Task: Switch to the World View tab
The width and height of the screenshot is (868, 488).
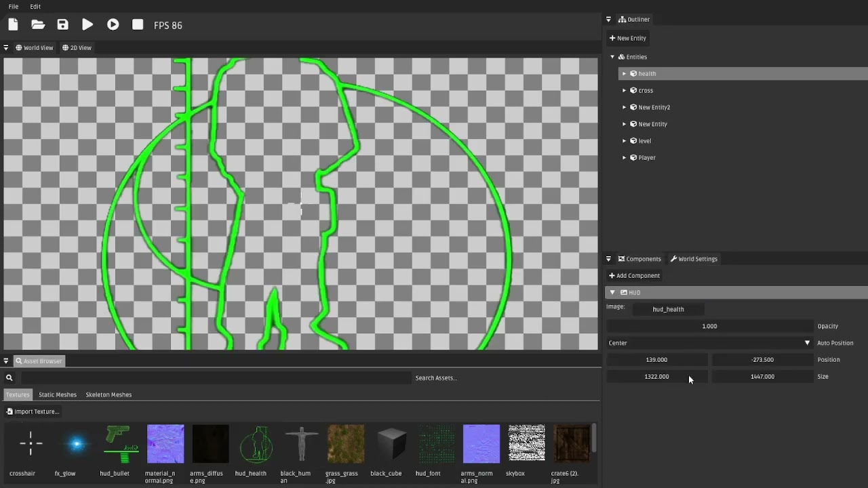Action: tap(34, 47)
